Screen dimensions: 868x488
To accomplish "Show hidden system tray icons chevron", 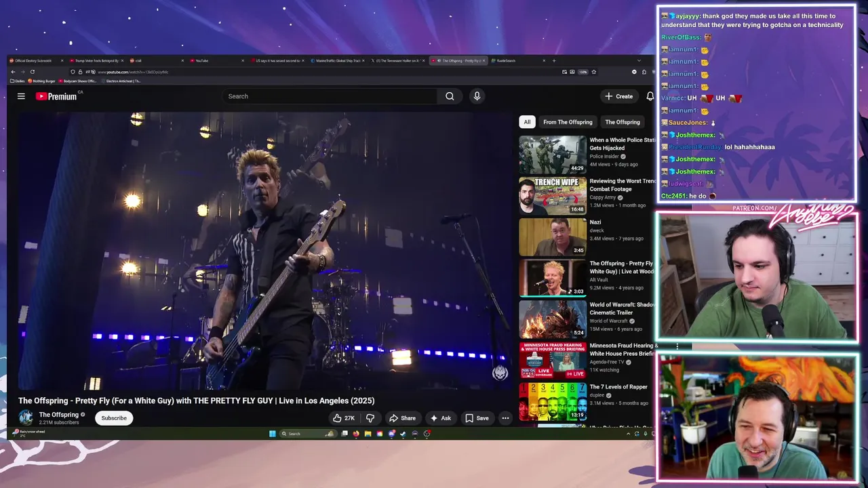I will click(628, 434).
